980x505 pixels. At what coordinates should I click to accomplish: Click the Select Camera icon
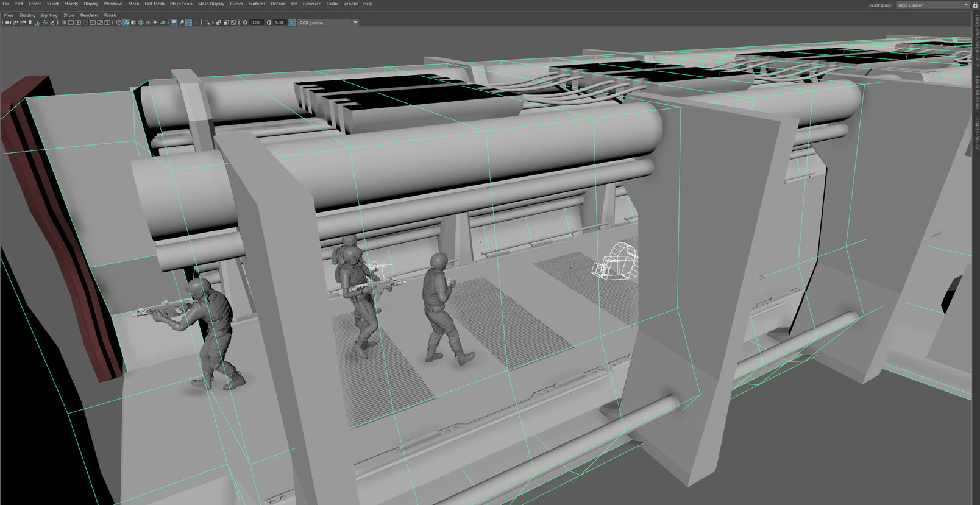click(8, 23)
